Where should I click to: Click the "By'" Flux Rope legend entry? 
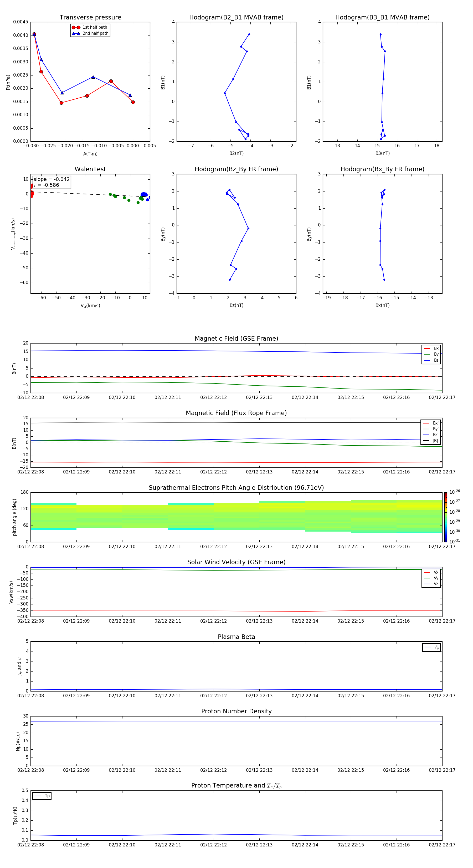coord(431,429)
